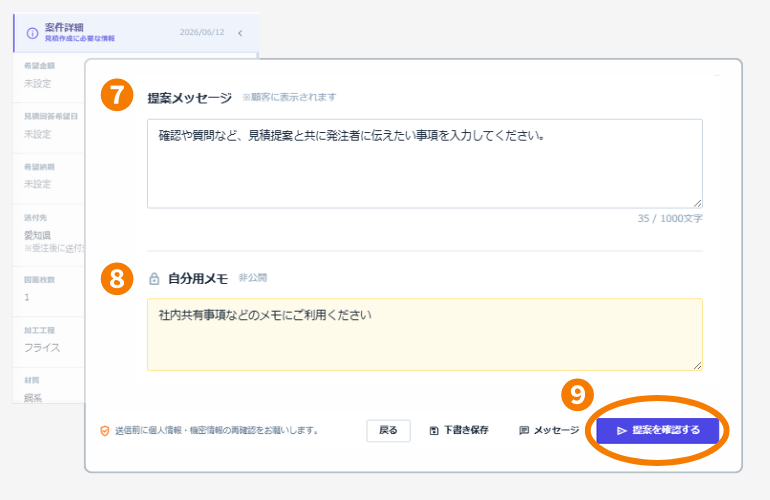Click the フライス process value

[42, 348]
